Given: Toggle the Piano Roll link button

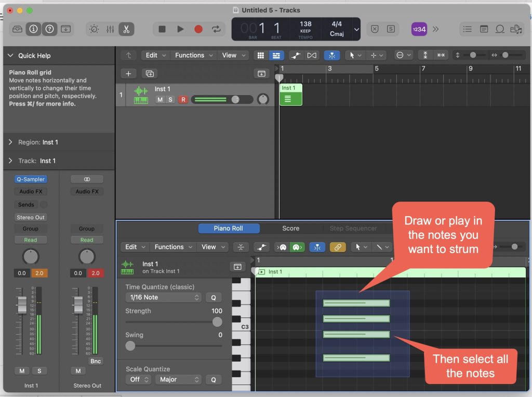Looking at the screenshot, I should click(337, 247).
